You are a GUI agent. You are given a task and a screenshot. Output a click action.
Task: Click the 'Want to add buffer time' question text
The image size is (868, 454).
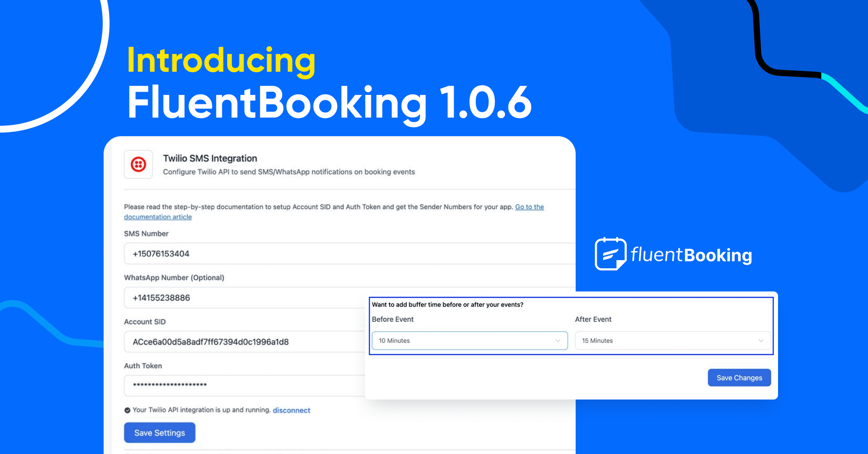coord(448,305)
